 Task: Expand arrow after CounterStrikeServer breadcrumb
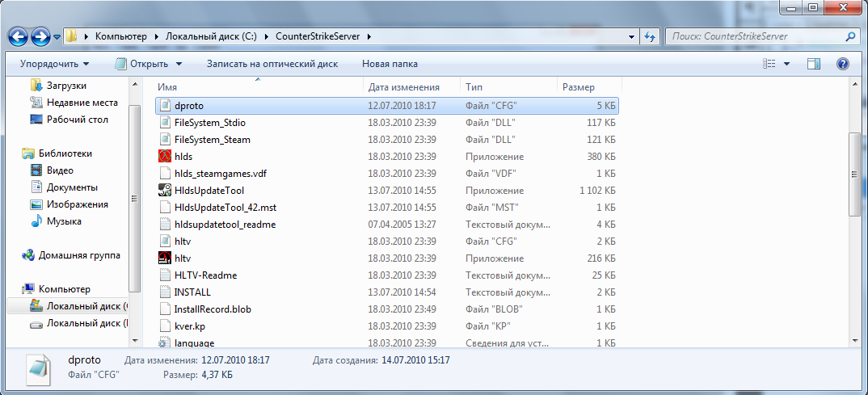(x=369, y=37)
